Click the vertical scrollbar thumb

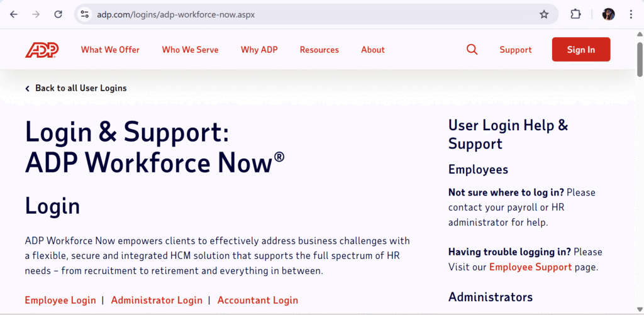click(640, 58)
